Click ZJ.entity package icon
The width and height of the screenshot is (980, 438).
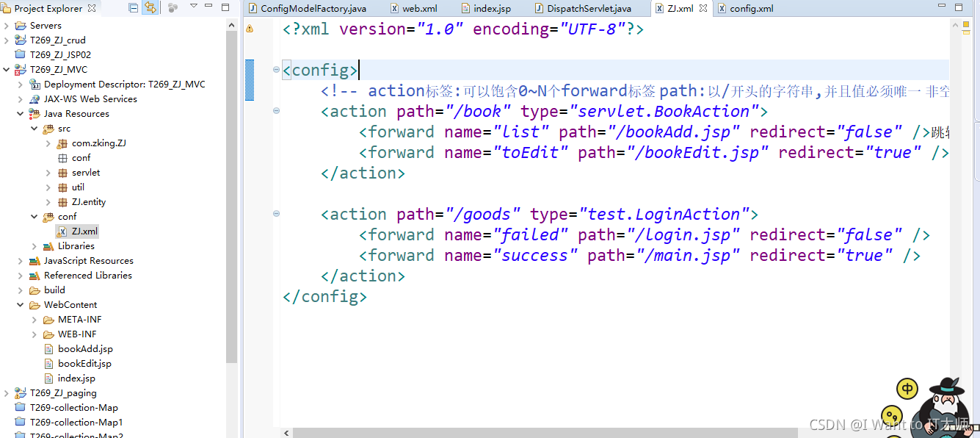pyautogui.click(x=62, y=202)
